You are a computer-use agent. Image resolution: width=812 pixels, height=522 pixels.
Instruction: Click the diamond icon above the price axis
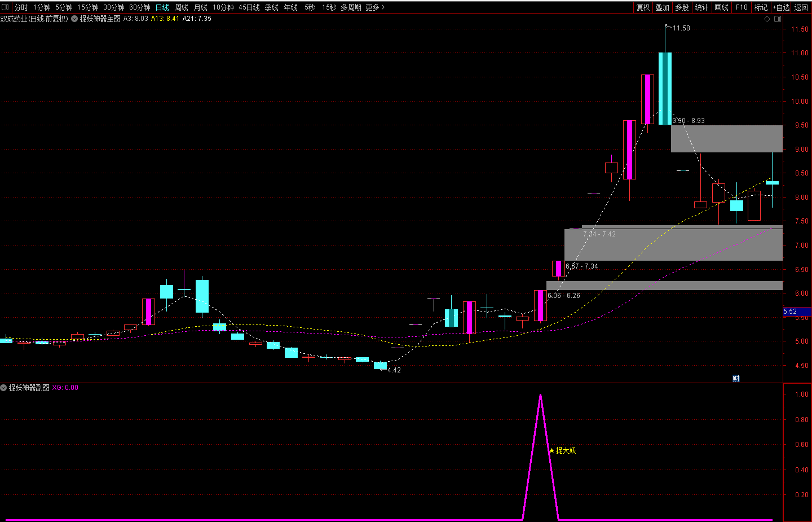coord(767,19)
